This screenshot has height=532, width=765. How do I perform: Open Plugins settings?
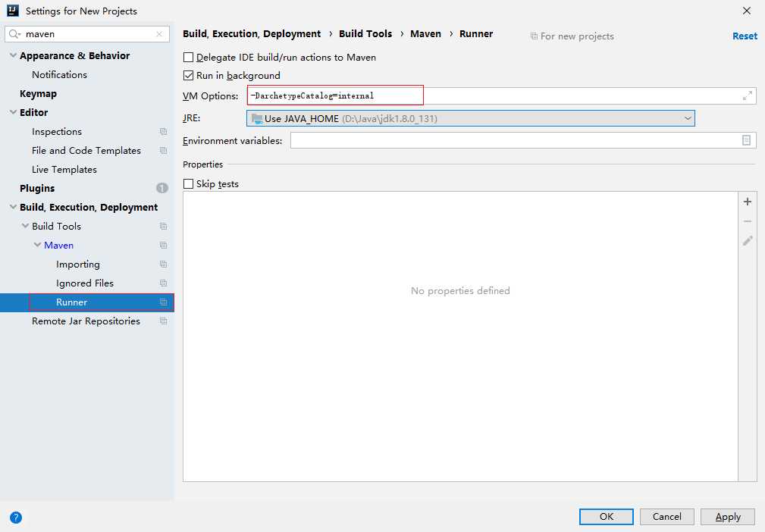(37, 188)
